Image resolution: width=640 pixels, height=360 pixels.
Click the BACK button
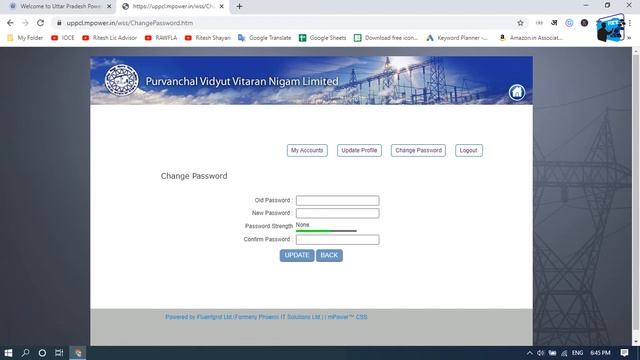coord(329,255)
